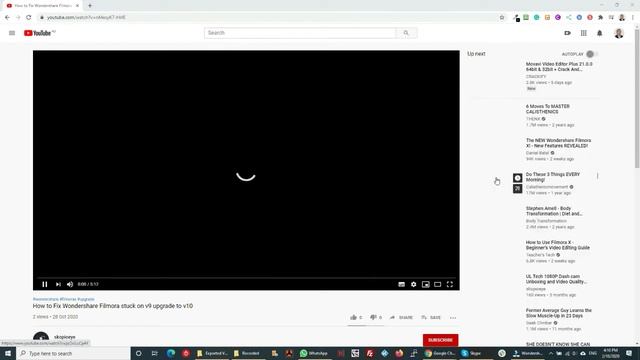Open the player settings gear
The height and width of the screenshot is (360, 640).
coord(413,284)
